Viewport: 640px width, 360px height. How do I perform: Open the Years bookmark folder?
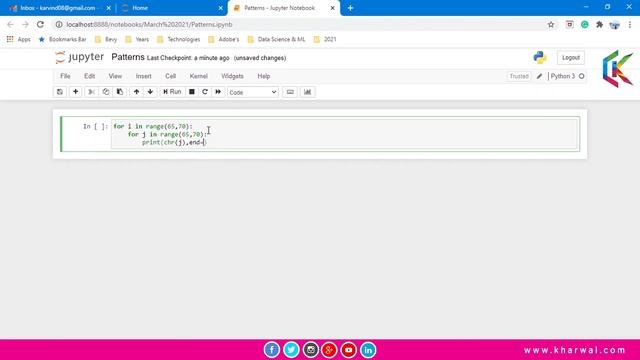click(x=137, y=39)
